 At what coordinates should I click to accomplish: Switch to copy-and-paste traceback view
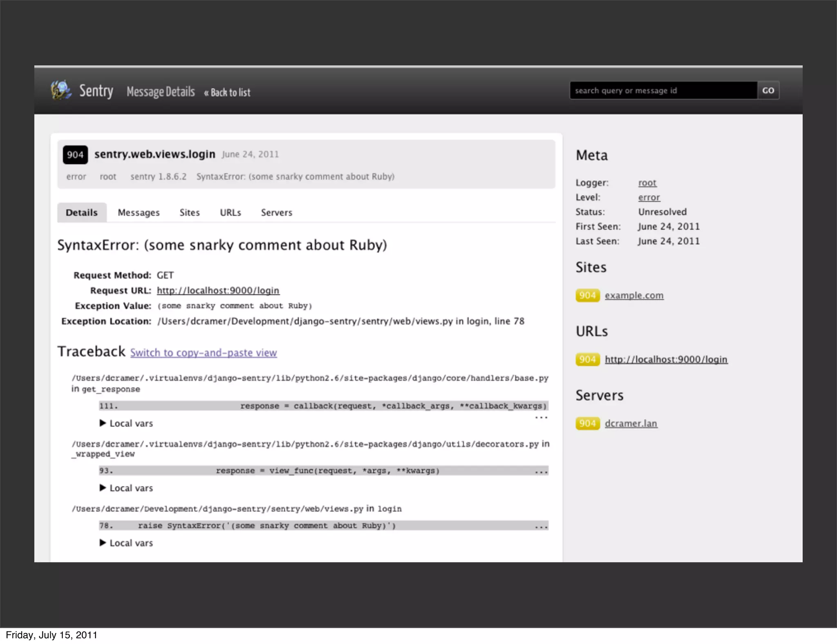[204, 353]
